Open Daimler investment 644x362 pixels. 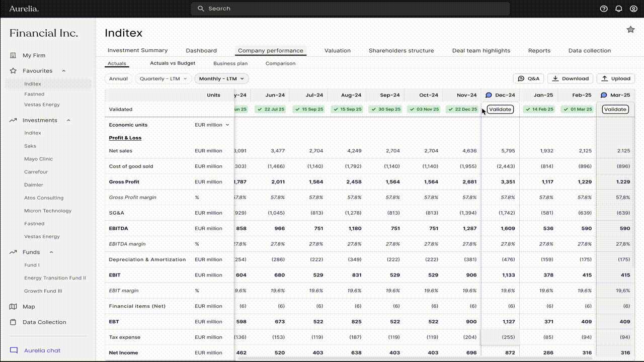[34, 185]
